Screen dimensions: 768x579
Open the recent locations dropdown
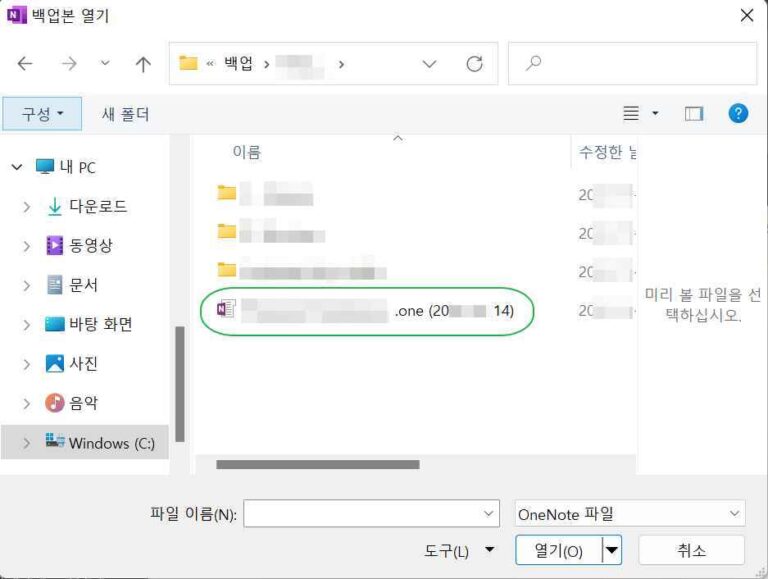105,63
